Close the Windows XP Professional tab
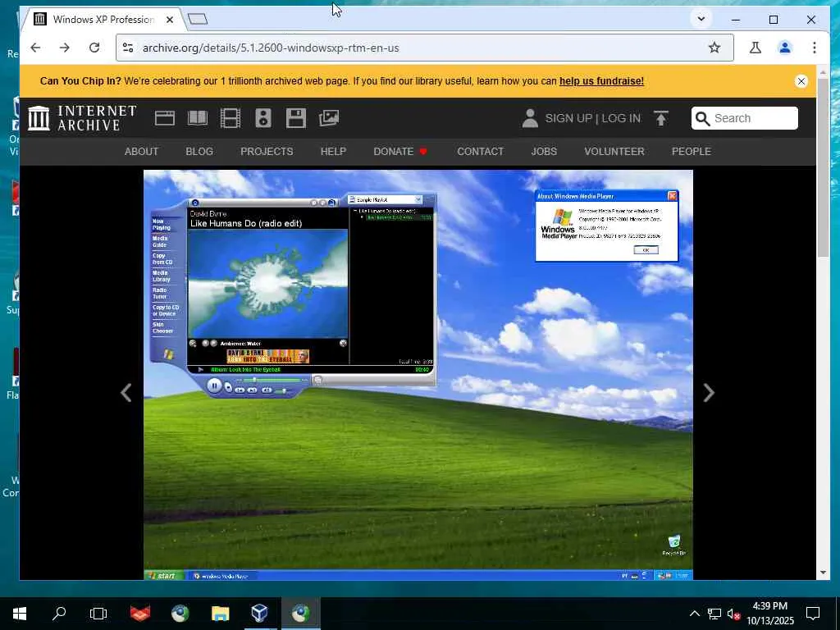 [170, 20]
